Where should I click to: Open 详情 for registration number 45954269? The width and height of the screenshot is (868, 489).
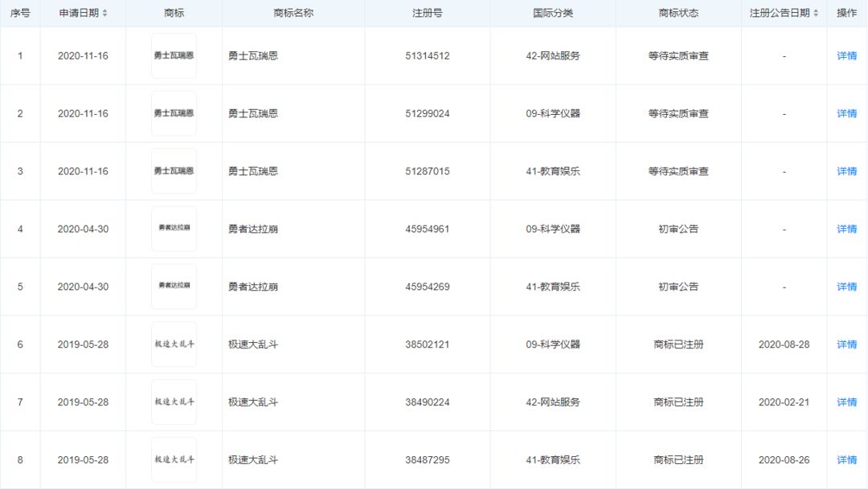click(846, 287)
